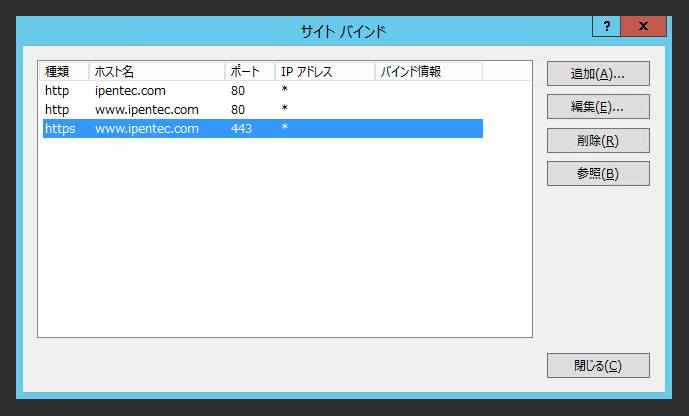Select the https www.ipentec.com row
The height and width of the screenshot is (416, 689).
point(263,128)
